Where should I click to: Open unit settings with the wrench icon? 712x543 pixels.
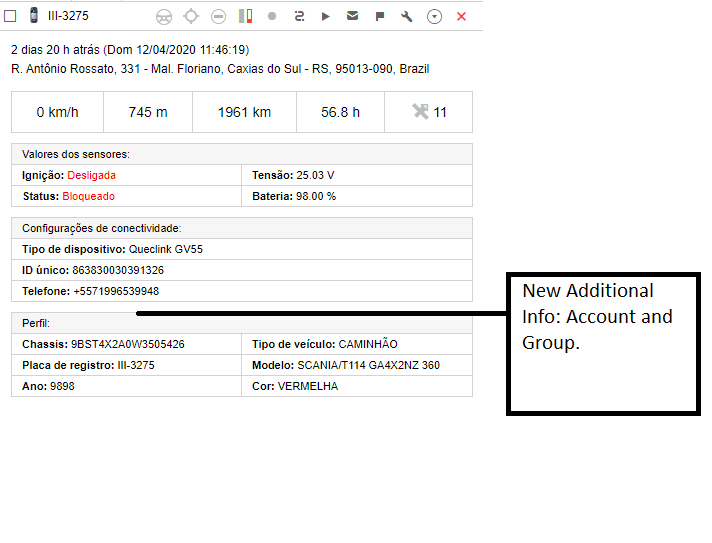point(407,17)
